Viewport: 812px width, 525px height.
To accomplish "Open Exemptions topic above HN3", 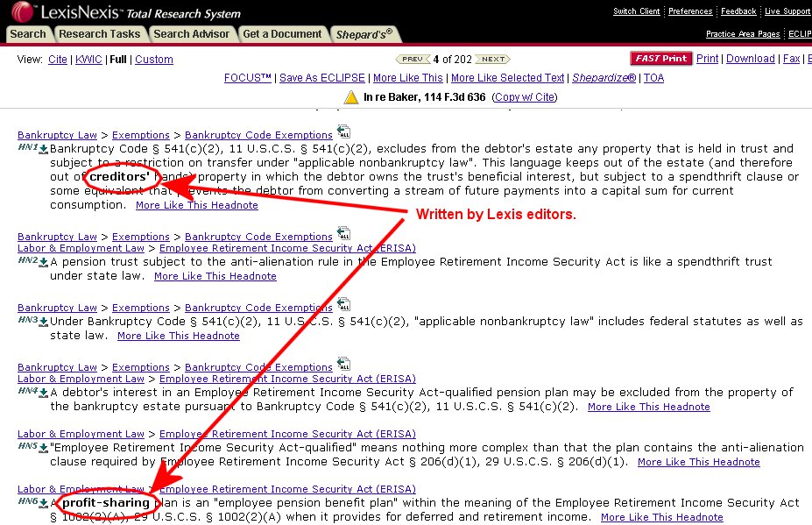I will click(x=141, y=308).
